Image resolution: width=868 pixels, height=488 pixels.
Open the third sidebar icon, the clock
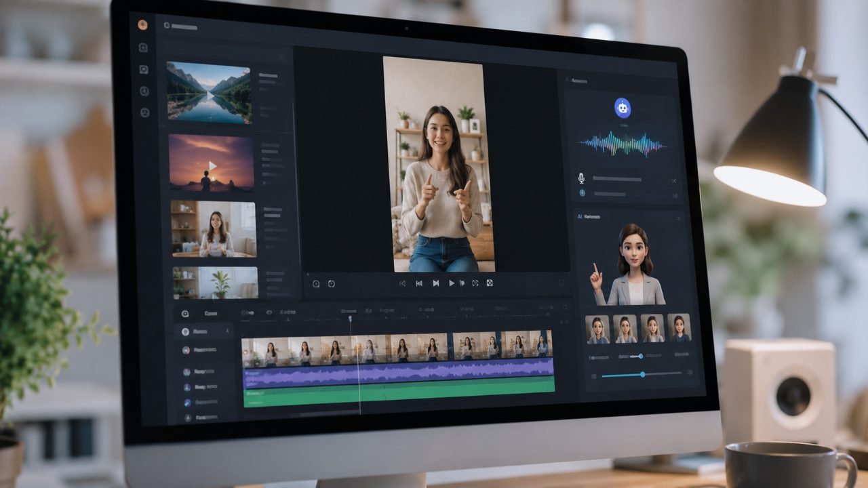point(144,91)
